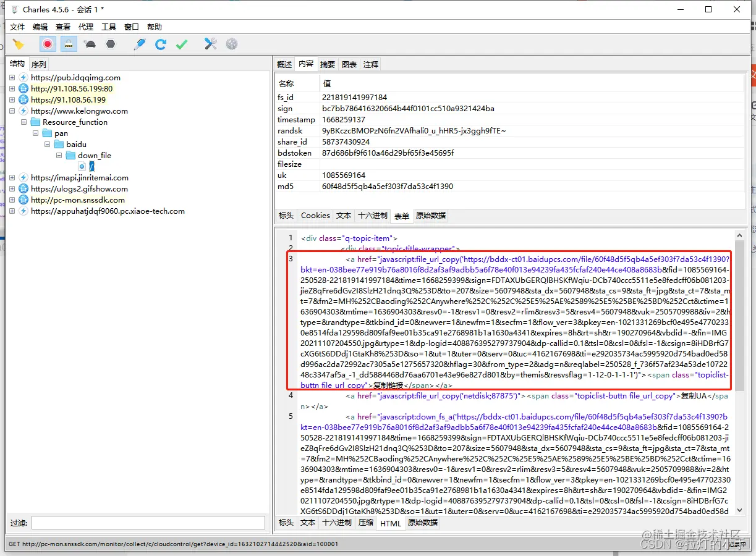756x556 pixels.
Task: Open the settings gear icon
Action: click(x=232, y=44)
